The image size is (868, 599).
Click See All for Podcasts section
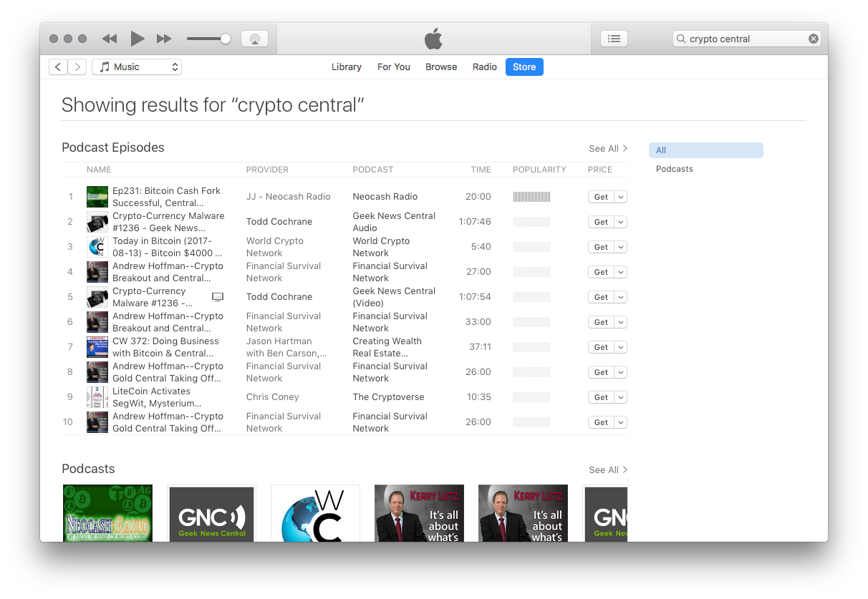click(608, 469)
